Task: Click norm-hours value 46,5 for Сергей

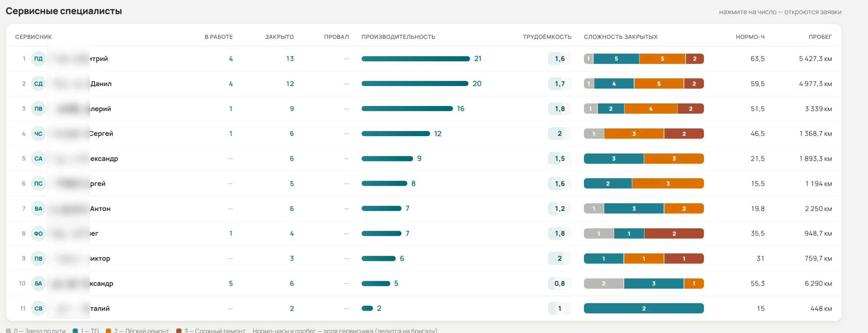Action: pyautogui.click(x=757, y=133)
